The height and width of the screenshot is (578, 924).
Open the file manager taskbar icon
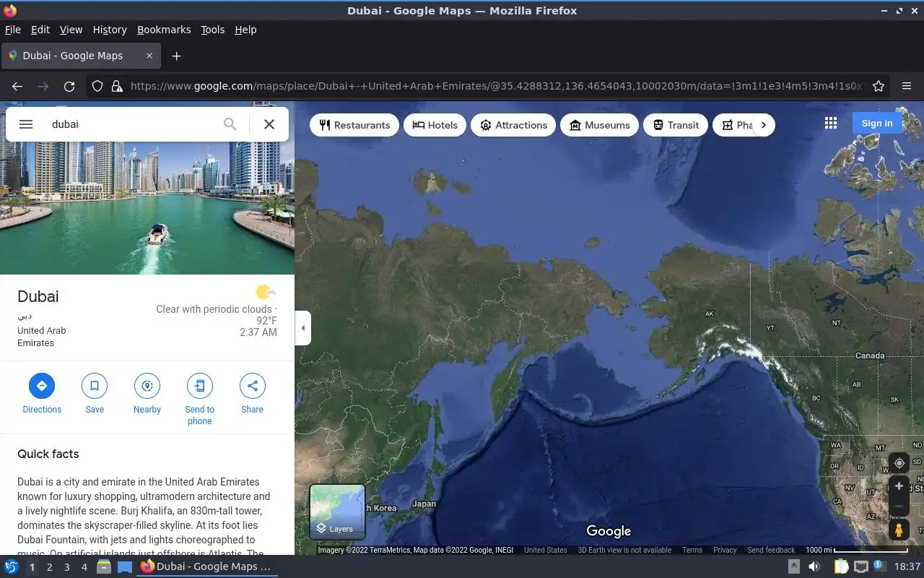coord(104,566)
